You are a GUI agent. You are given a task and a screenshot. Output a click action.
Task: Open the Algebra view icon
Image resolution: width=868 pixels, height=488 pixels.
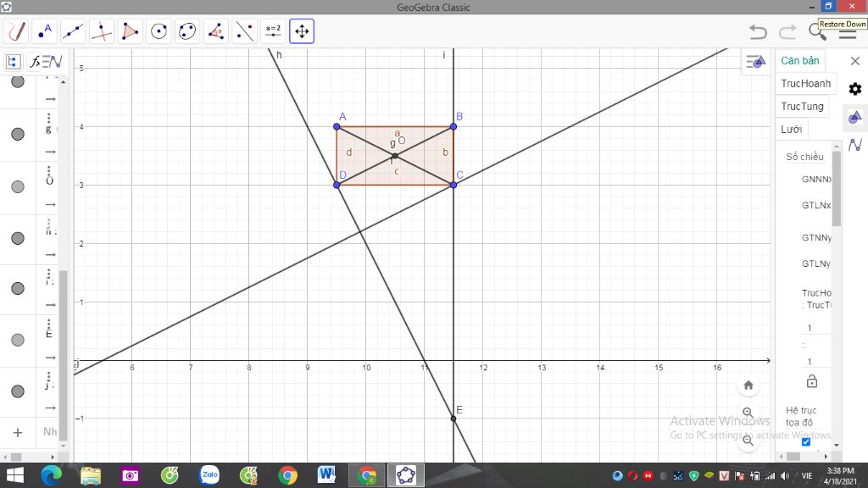coord(14,61)
